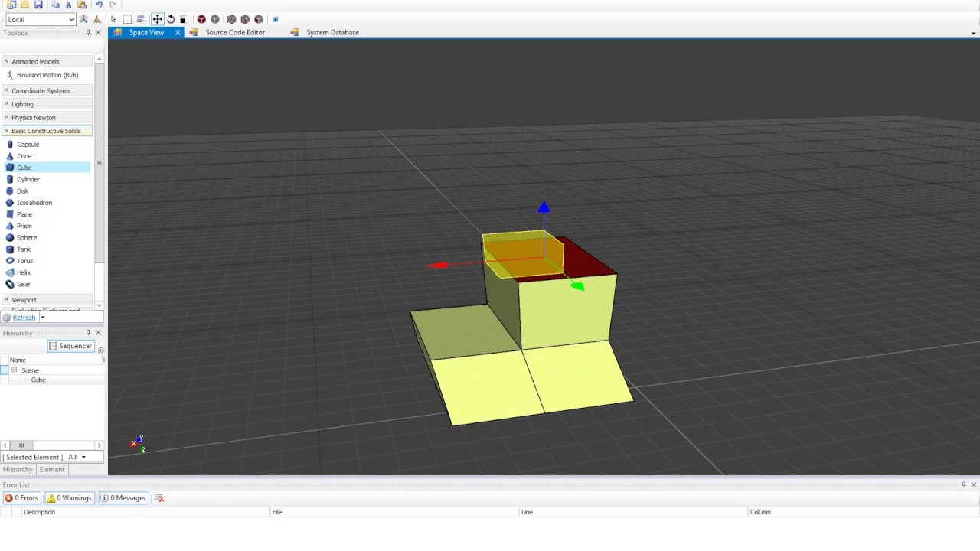Viewport: 980px width, 551px height.
Task: Open the dropdown arrow beside Refresh
Action: tap(43, 318)
